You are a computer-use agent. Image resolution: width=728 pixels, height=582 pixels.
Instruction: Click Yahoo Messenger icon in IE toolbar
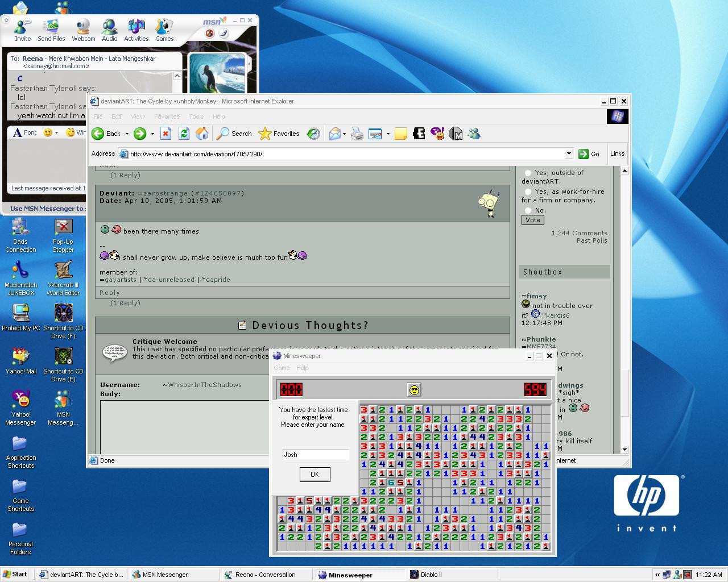tap(437, 134)
